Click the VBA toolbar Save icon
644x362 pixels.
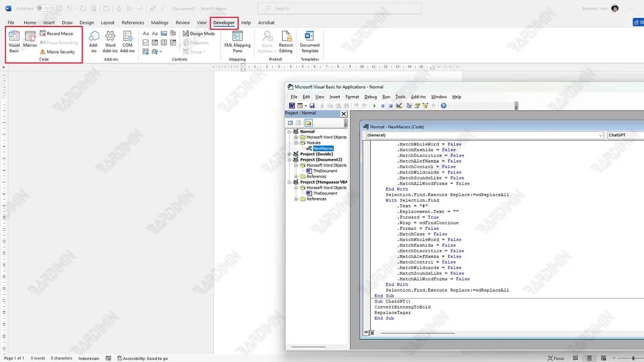(312, 106)
